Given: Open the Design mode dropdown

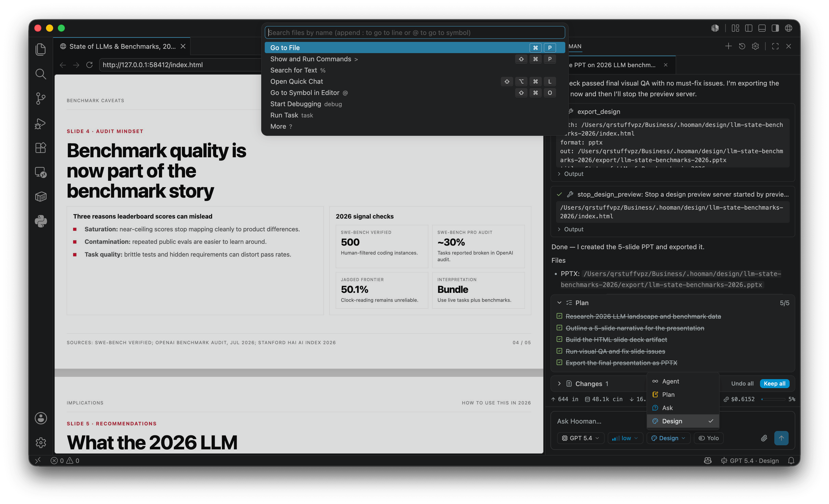Looking at the screenshot, I should pyautogui.click(x=669, y=438).
